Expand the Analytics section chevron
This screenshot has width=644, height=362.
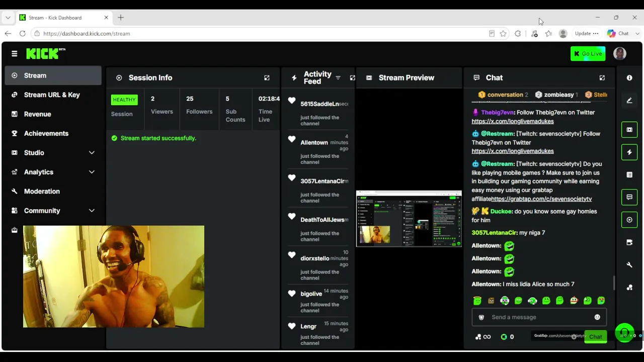click(x=92, y=172)
